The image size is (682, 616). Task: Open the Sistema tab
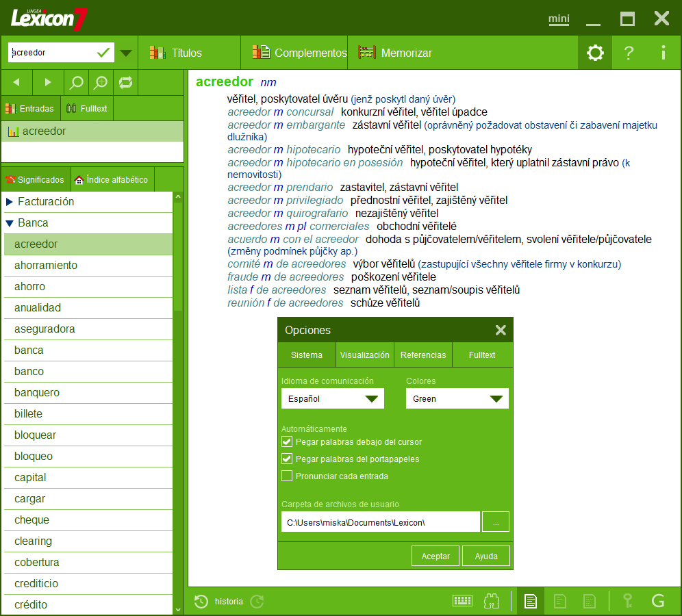coord(307,355)
